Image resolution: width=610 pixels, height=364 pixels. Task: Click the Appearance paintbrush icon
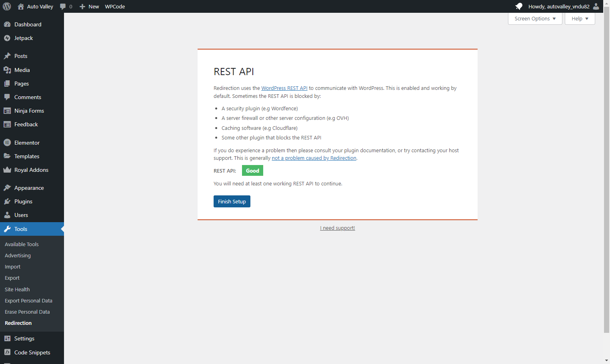coord(7,188)
